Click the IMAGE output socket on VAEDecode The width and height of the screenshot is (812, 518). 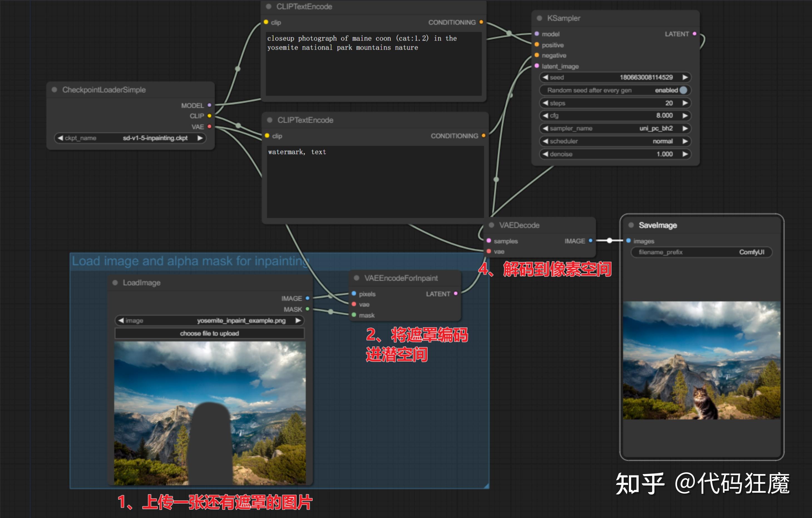point(591,240)
